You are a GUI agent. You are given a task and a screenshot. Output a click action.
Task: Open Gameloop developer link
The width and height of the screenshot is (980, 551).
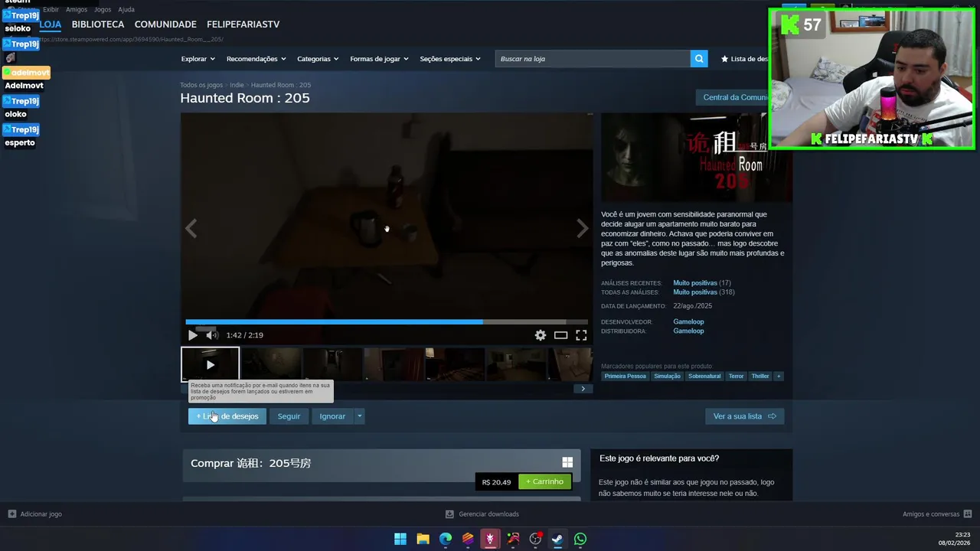tap(688, 321)
